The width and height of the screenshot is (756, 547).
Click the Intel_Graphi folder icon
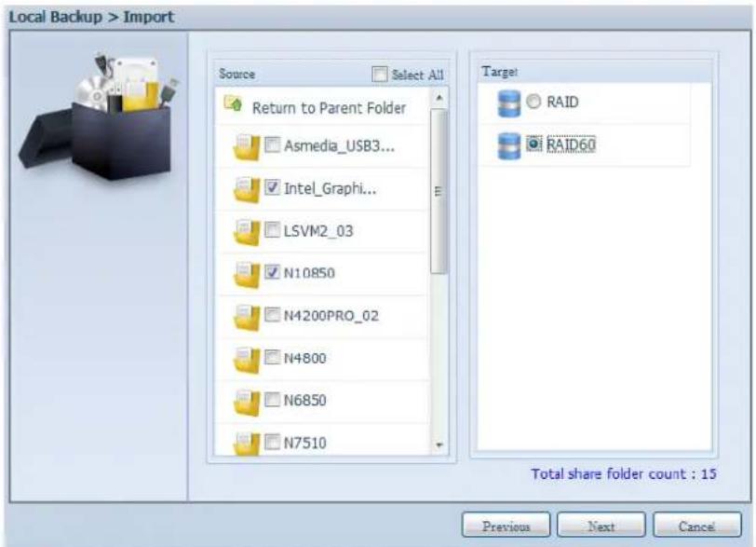[x=247, y=189]
